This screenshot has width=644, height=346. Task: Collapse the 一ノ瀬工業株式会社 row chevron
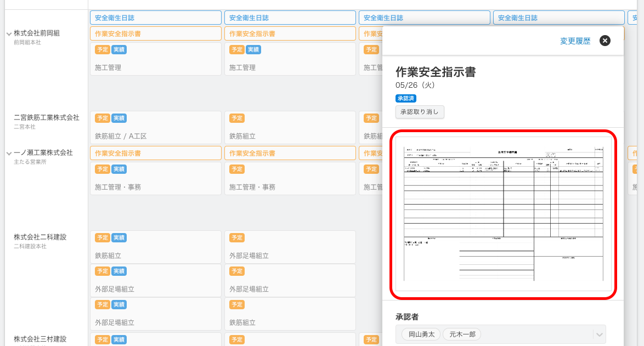(9, 154)
